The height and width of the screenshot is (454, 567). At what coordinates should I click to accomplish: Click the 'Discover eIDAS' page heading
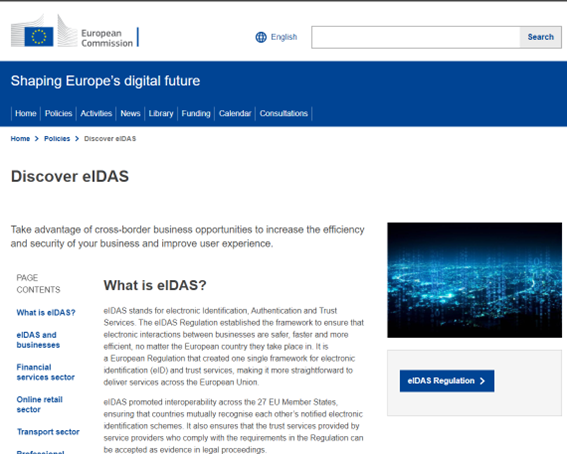70,176
